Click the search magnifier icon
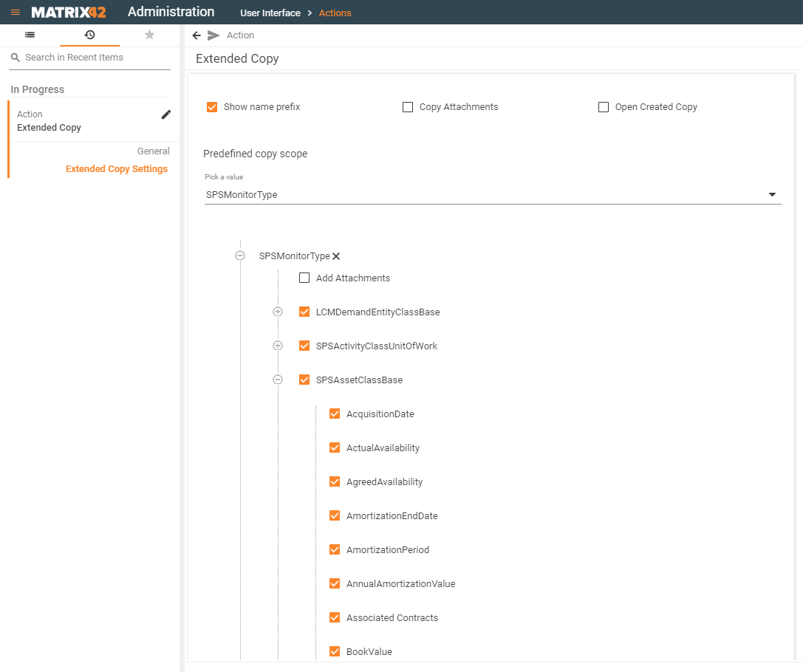Image resolution: width=803 pixels, height=672 pixels. coord(16,58)
